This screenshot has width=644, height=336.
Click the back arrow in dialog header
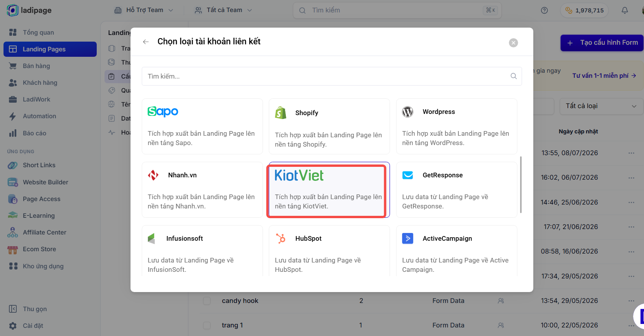146,42
